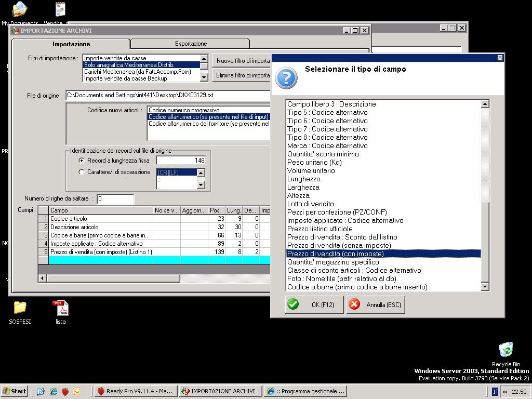The height and width of the screenshot is (399, 532).
Task: Select table row 'Prezzo di vendita (con imposte) (Listino 1)'
Action: [154, 252]
